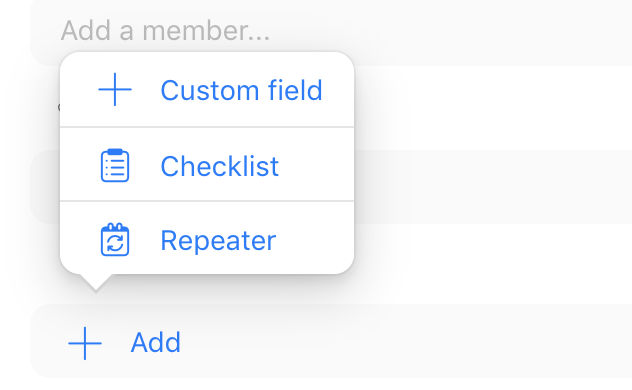This screenshot has width=632, height=390.
Task: Click the white row right of Repeater item
Action: pyautogui.click(x=492, y=264)
